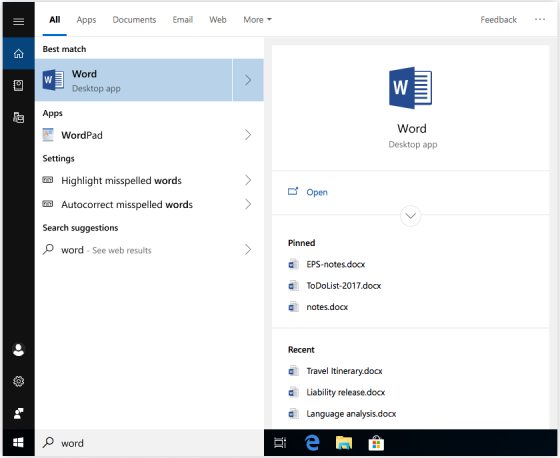Select the Word Desktop app best match

click(134, 80)
